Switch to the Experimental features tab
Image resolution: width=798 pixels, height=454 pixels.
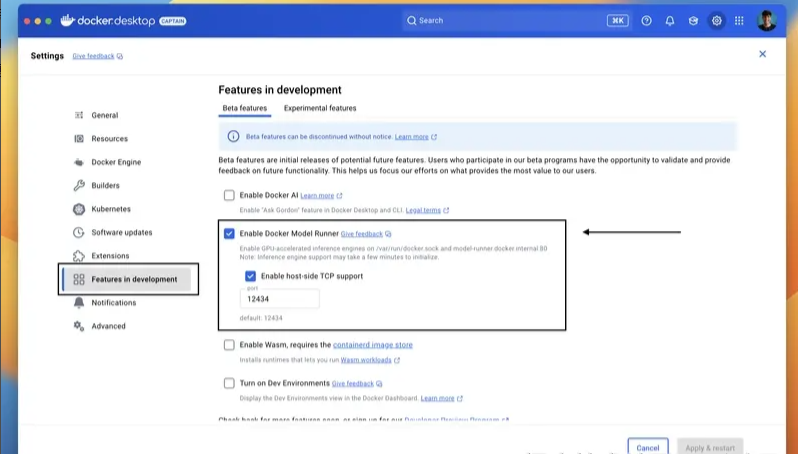tap(320, 108)
